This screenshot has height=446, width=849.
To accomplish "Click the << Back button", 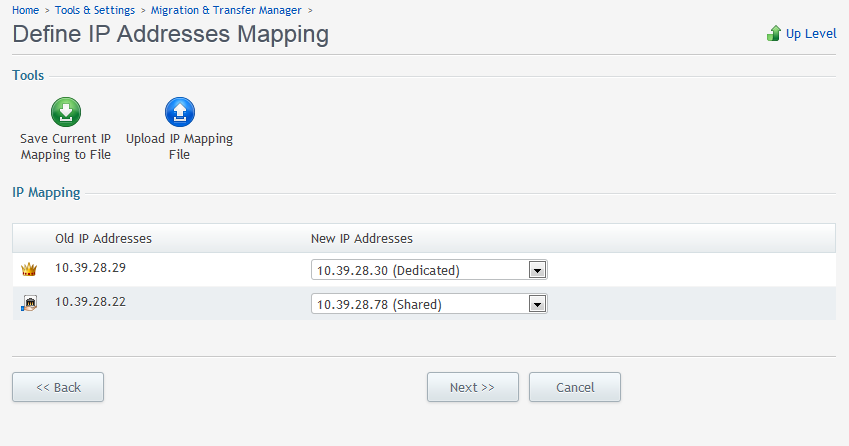I will pos(58,387).
